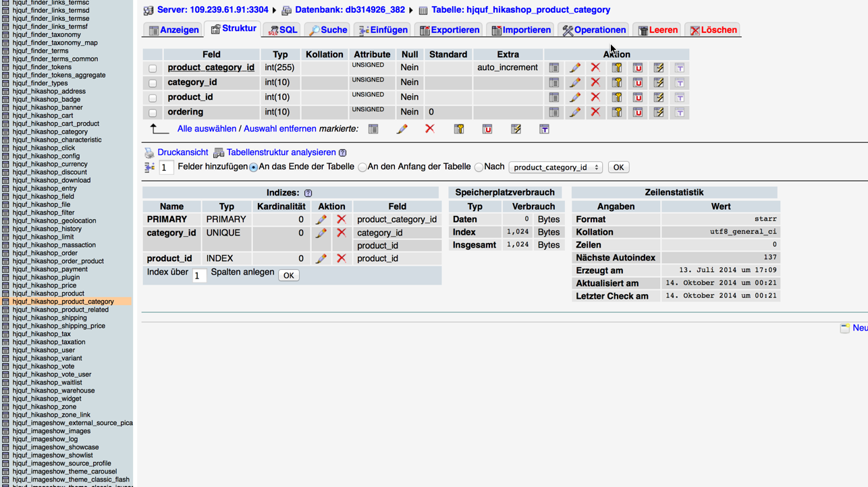Open the SQL tab

[x=282, y=30]
